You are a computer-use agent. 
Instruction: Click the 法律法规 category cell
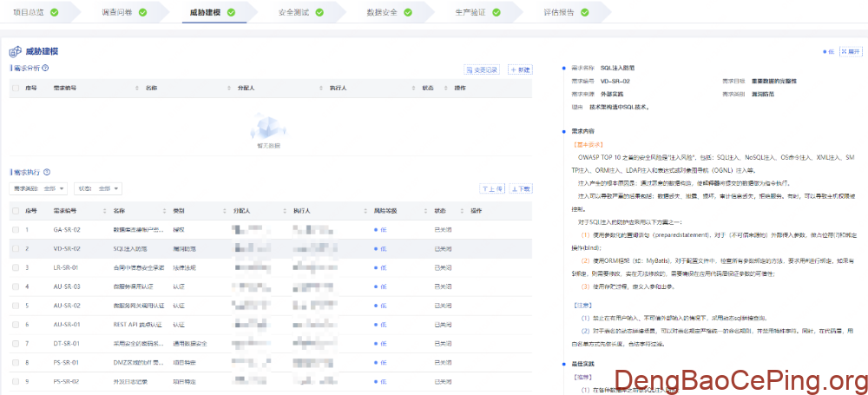tap(184, 267)
